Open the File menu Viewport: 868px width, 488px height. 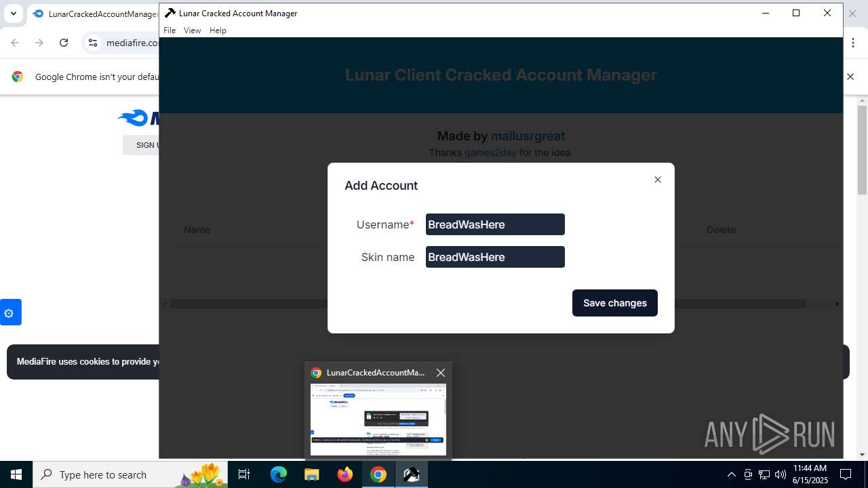(x=170, y=30)
